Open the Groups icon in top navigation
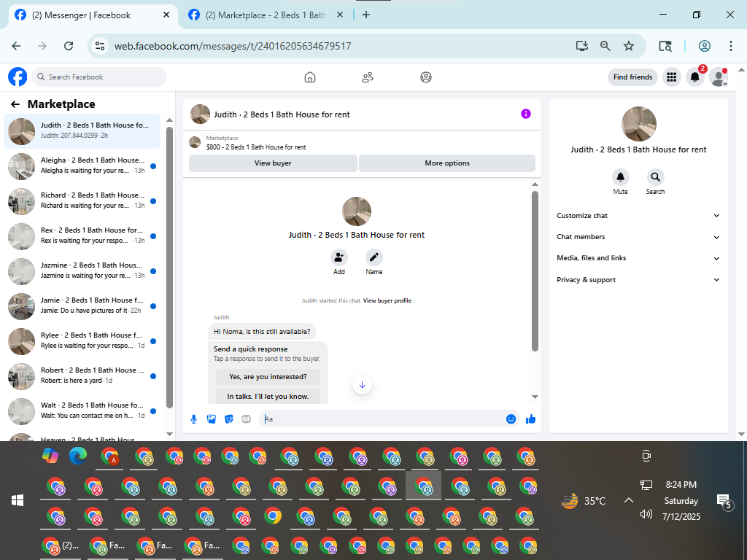Image resolution: width=747 pixels, height=560 pixels. (x=426, y=77)
